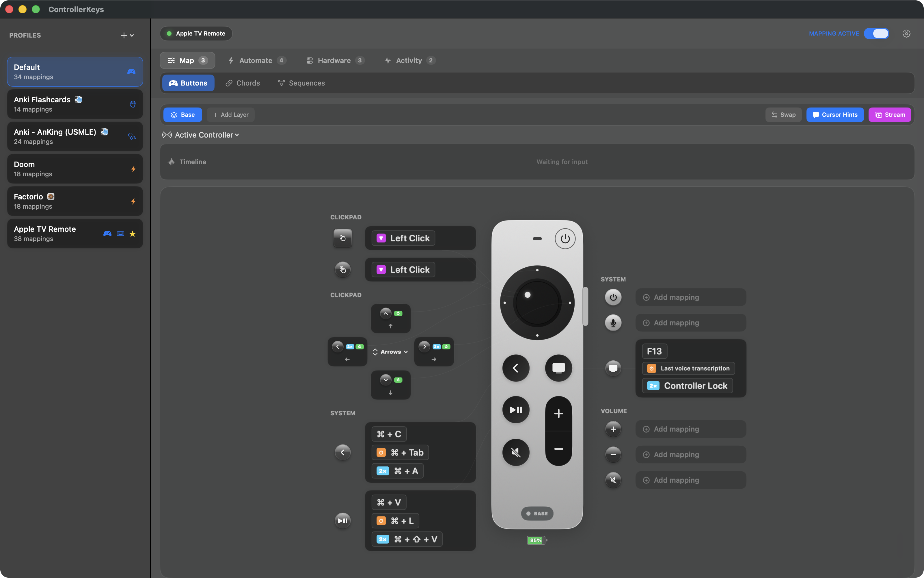This screenshot has width=924, height=578.
Task: Click the ⌘ + ⇧ + V double-tap mapping
Action: pyautogui.click(x=407, y=539)
